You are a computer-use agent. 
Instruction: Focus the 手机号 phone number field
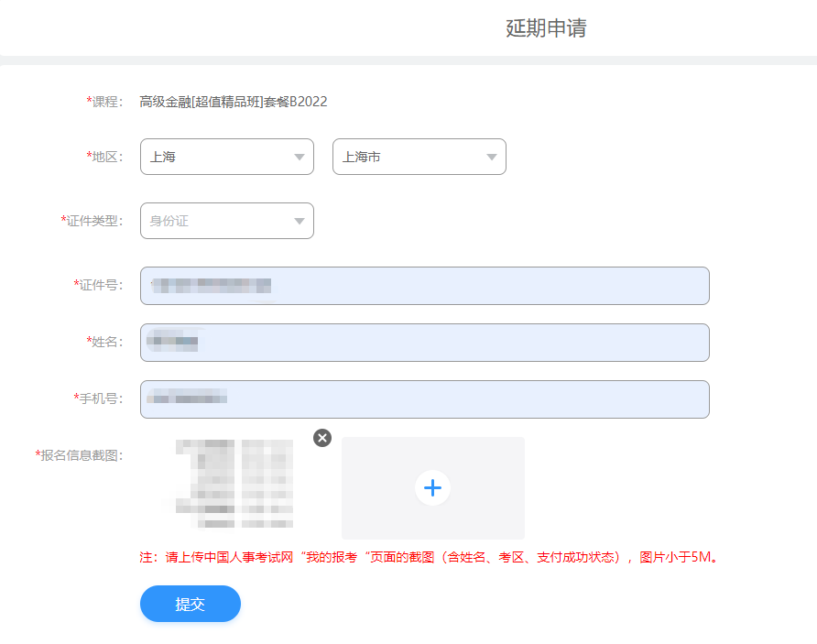coord(424,399)
